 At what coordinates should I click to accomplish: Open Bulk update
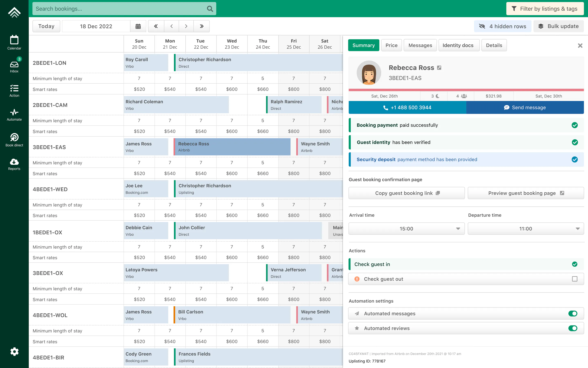pos(558,26)
